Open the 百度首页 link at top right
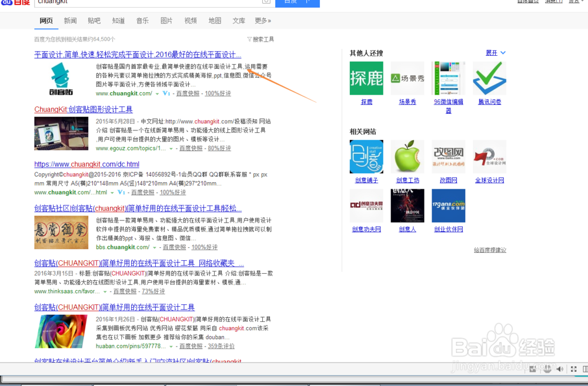 [x=528, y=2]
